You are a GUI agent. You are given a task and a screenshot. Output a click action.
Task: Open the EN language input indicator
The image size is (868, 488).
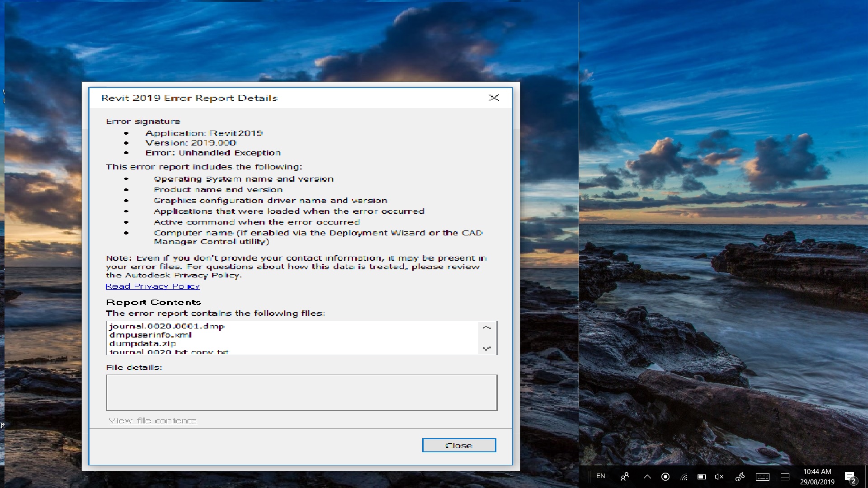[600, 476]
